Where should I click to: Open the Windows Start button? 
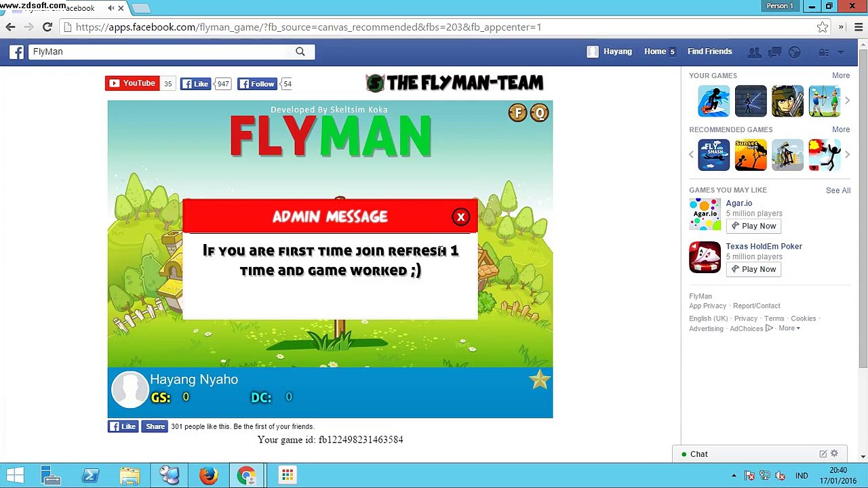15,476
